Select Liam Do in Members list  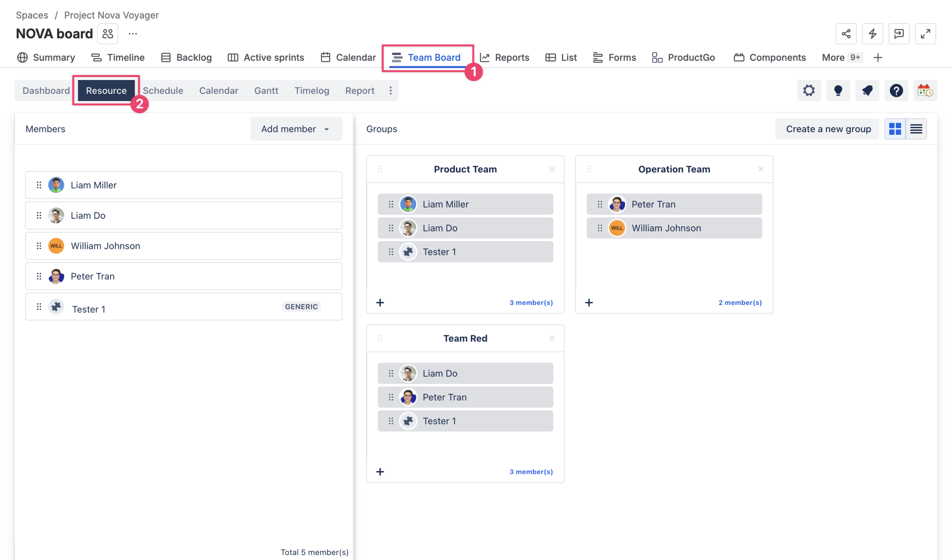[x=184, y=215]
